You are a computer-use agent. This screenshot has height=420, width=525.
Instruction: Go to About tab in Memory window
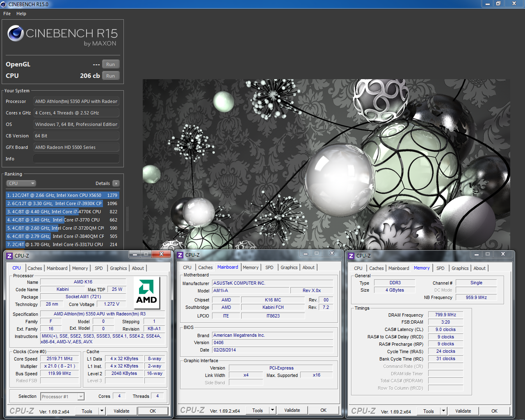point(479,268)
